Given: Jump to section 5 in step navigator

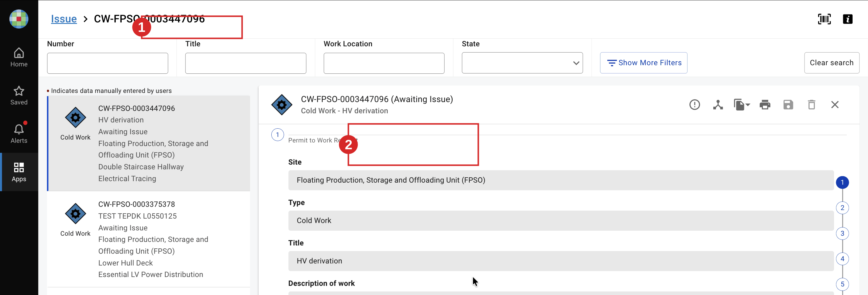Looking at the screenshot, I should [842, 284].
